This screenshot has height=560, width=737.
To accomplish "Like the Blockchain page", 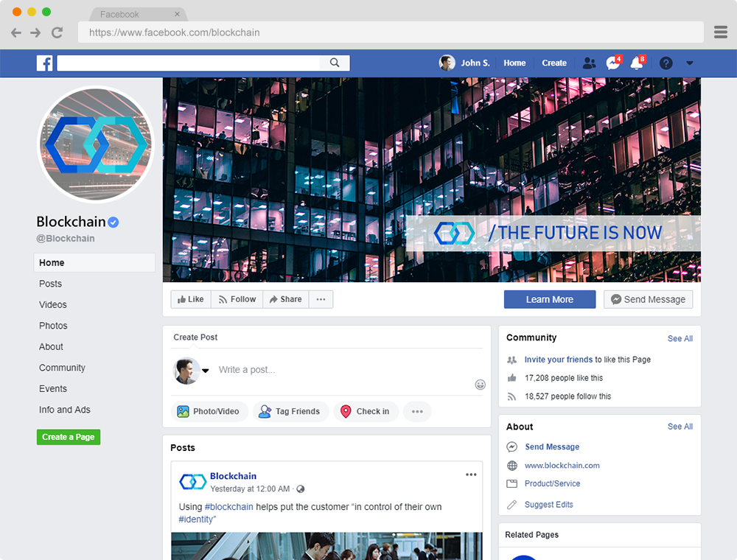I will (x=191, y=299).
